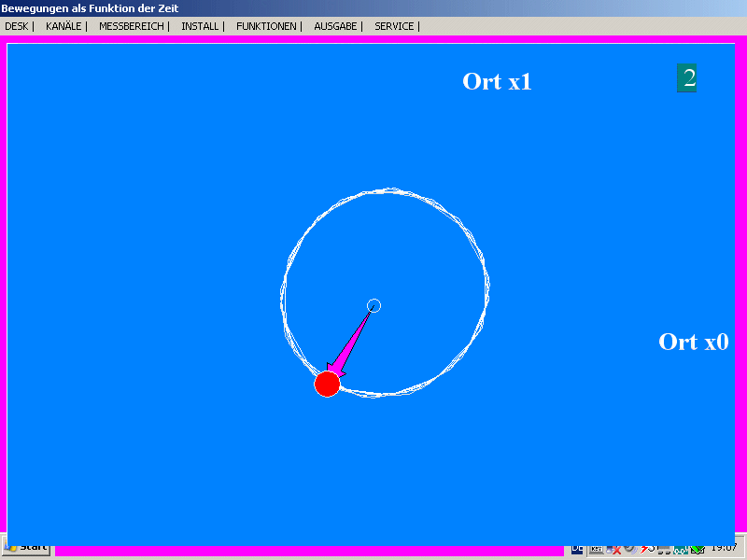Click the speaker volume tray icon
747x560 pixels.
(630, 550)
